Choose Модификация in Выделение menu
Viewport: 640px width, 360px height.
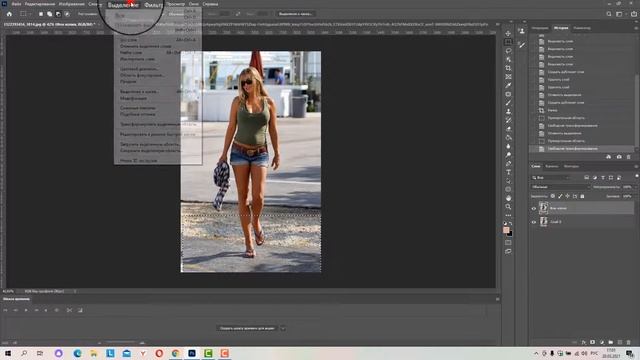pyautogui.click(x=133, y=98)
